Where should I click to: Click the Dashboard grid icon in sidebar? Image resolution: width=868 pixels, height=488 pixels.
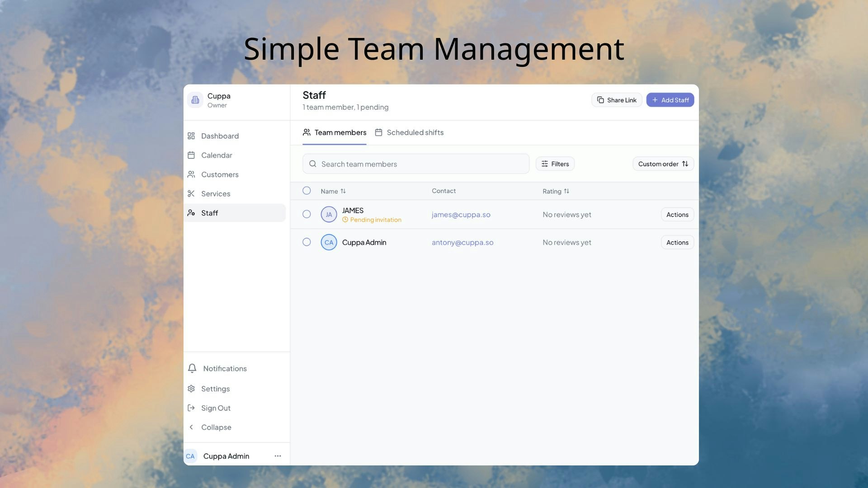[191, 136]
